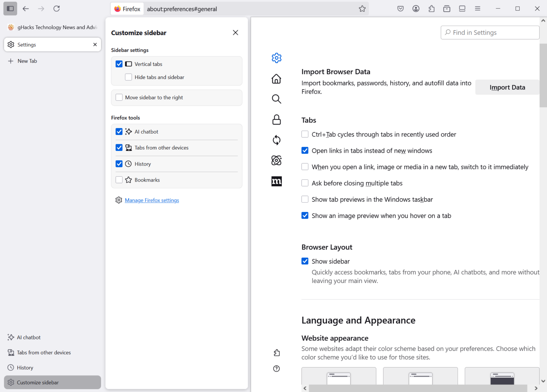The height and width of the screenshot is (392, 547).
Task: Toggle the sidebar with its toolbar button
Action: (10, 9)
